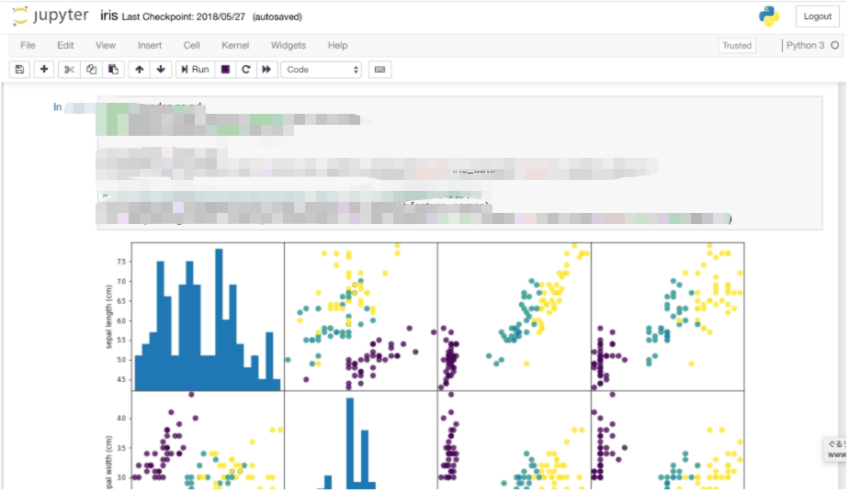The image size is (849, 504).
Task: Open the Code cell type dropdown
Action: pos(322,70)
